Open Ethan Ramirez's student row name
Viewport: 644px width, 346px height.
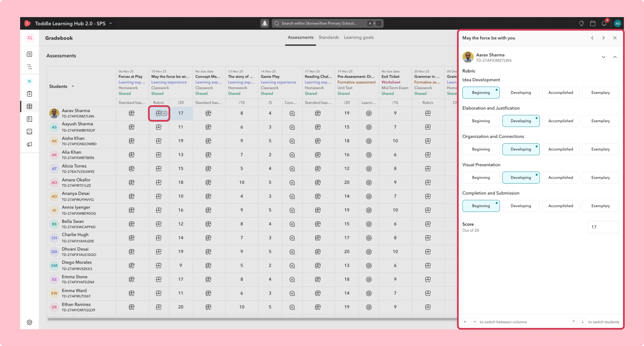point(76,304)
